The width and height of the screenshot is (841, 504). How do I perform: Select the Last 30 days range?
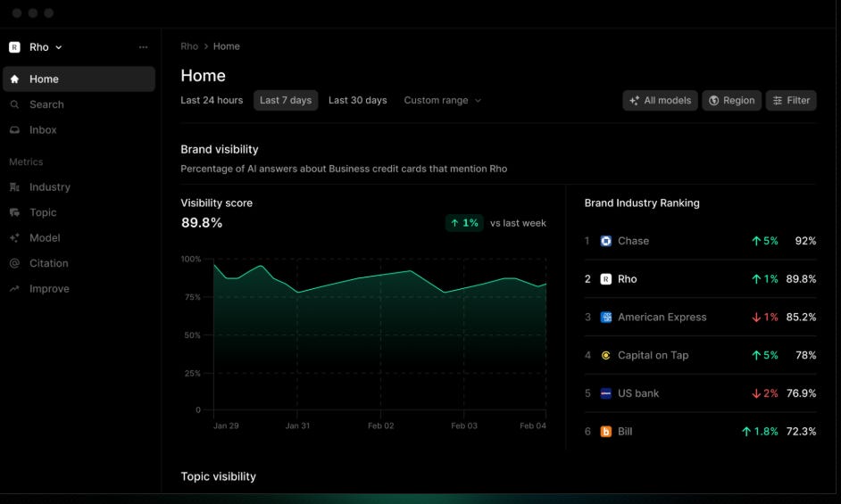358,100
